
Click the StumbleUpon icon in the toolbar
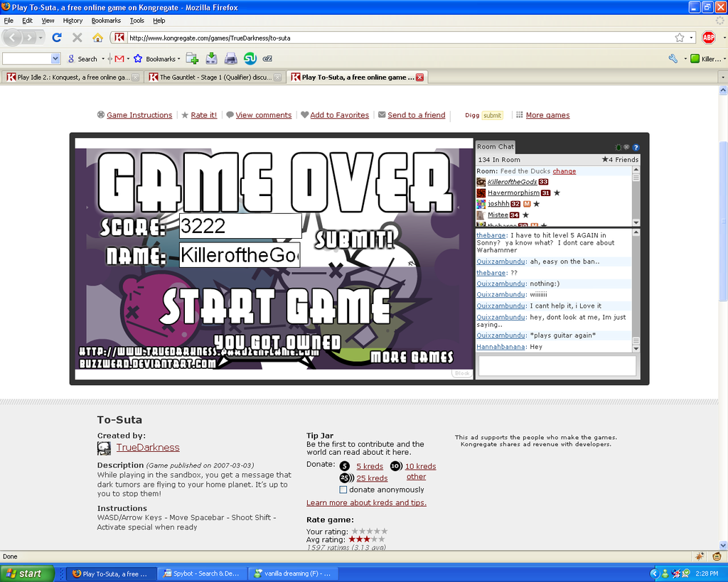pos(250,58)
